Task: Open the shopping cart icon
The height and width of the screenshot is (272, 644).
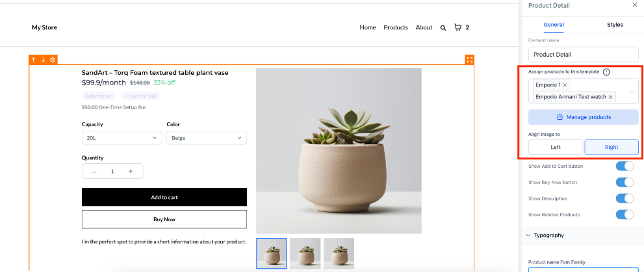Action: pos(457,27)
